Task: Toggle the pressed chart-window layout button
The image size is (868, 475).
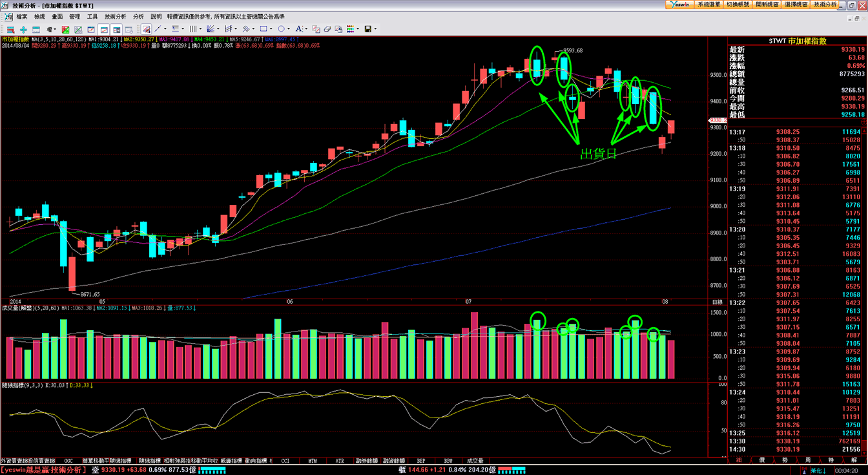Action: (x=104, y=29)
